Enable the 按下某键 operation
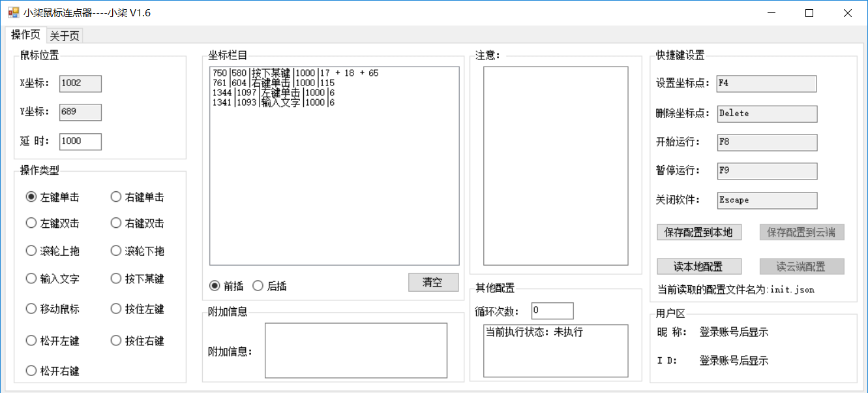Screen dimensions: 868x393 (115, 277)
